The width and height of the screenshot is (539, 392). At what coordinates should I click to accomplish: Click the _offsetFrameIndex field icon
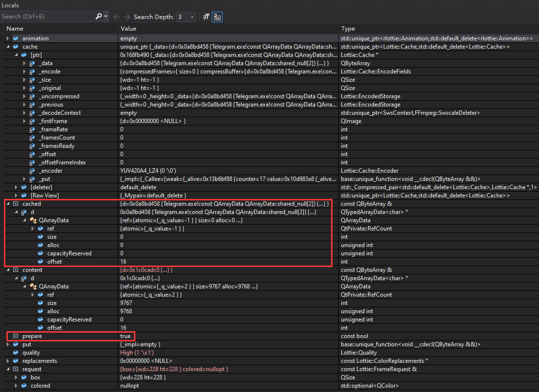(x=32, y=162)
